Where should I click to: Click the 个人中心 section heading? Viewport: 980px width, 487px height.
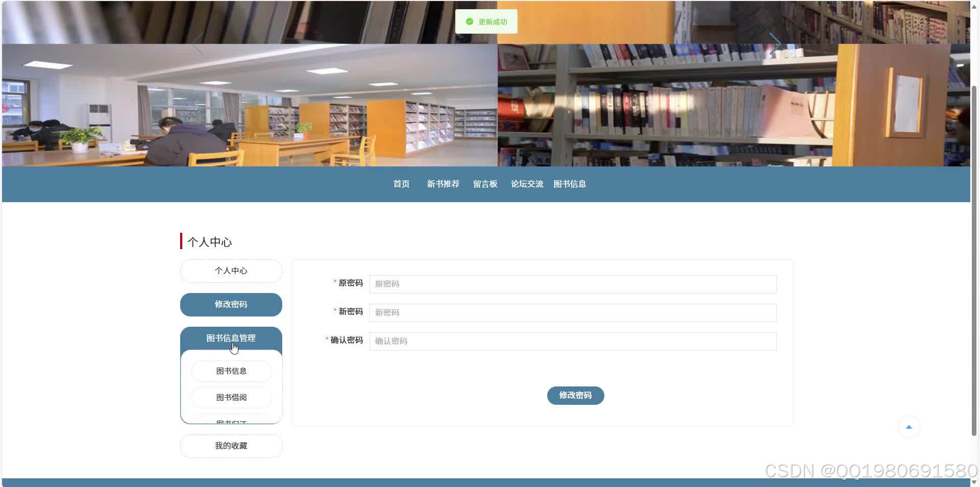click(210, 242)
